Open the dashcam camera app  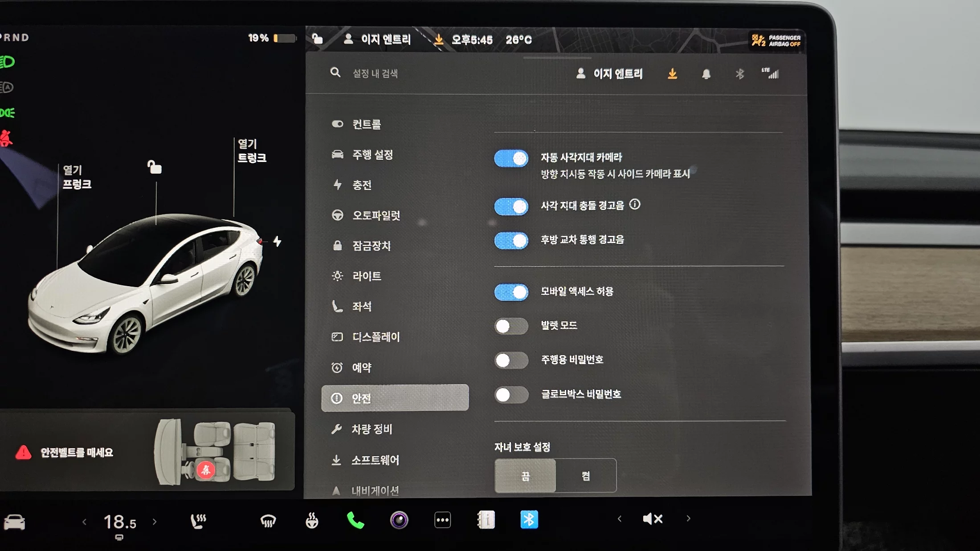(399, 520)
